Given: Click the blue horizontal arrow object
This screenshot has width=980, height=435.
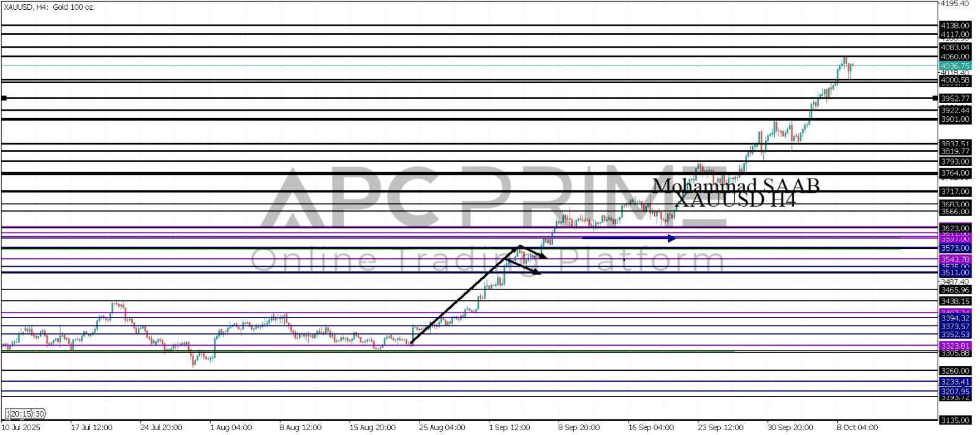Looking at the screenshot, I should pos(628,238).
